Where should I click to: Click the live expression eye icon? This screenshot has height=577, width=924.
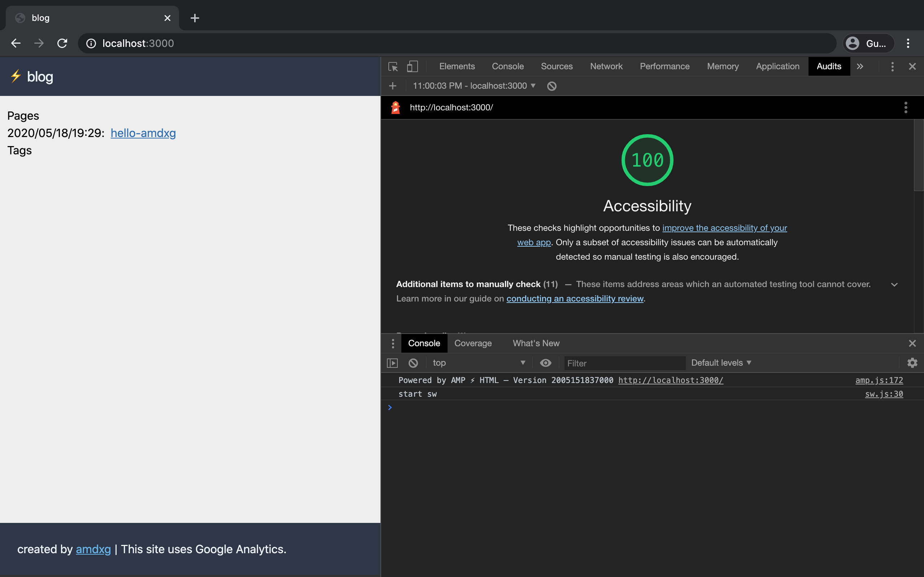[546, 363]
